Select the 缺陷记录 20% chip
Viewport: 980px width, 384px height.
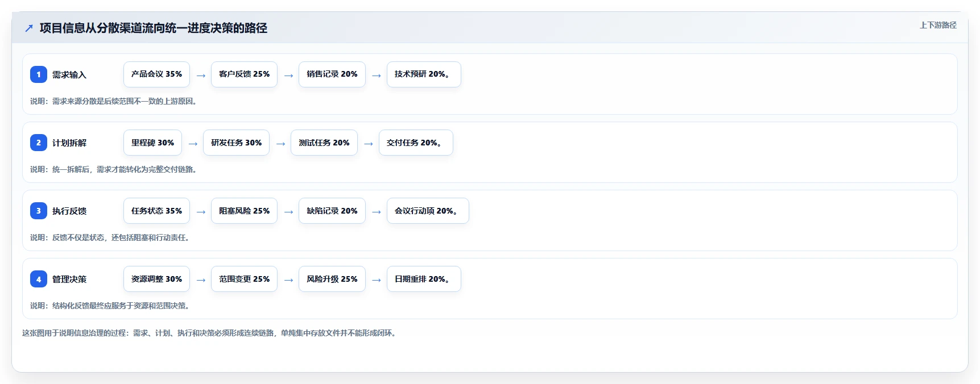point(332,211)
